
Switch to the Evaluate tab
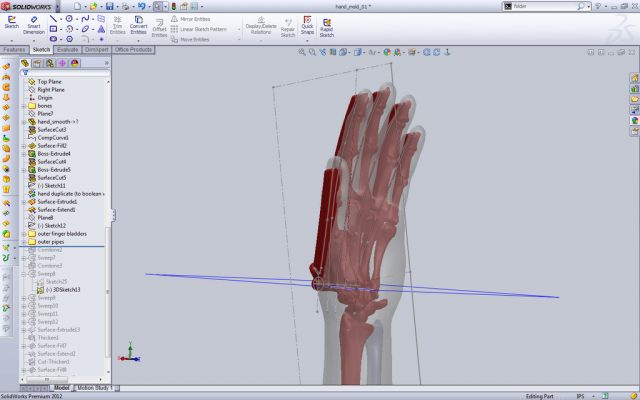point(68,49)
